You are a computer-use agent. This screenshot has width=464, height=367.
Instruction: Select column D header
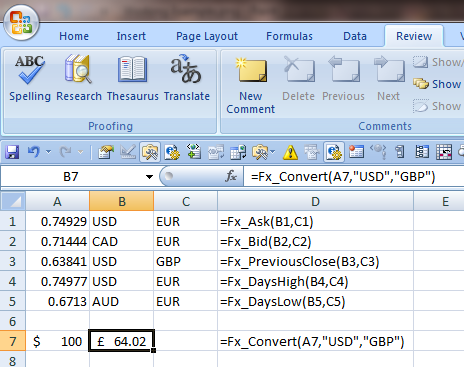click(315, 201)
